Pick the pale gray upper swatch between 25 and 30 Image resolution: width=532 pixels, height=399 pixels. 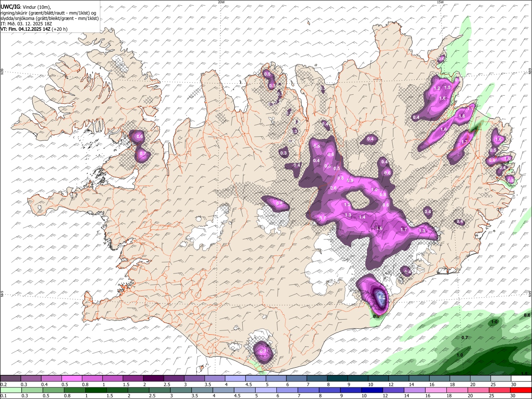500,379
